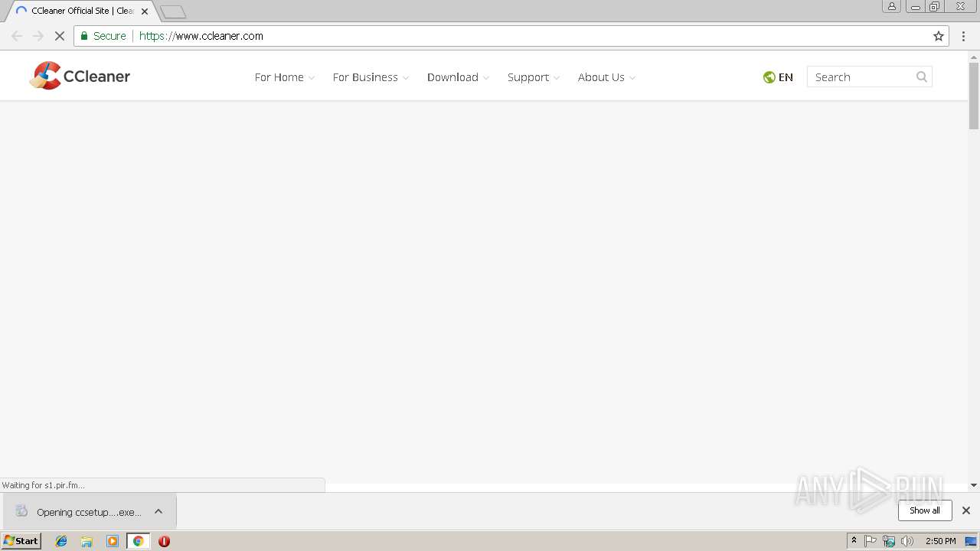980x551 pixels.
Task: Click the network tray icon
Action: (889, 541)
